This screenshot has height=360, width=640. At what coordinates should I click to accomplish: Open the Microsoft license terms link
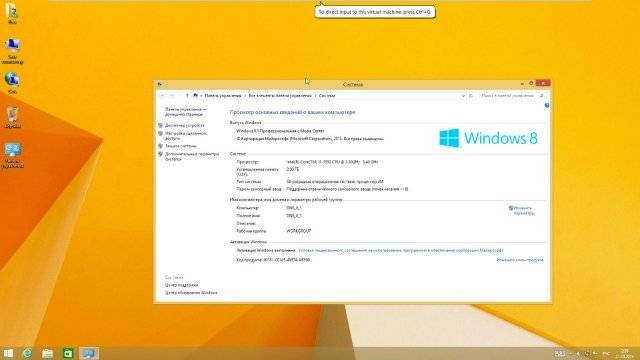(x=401, y=250)
